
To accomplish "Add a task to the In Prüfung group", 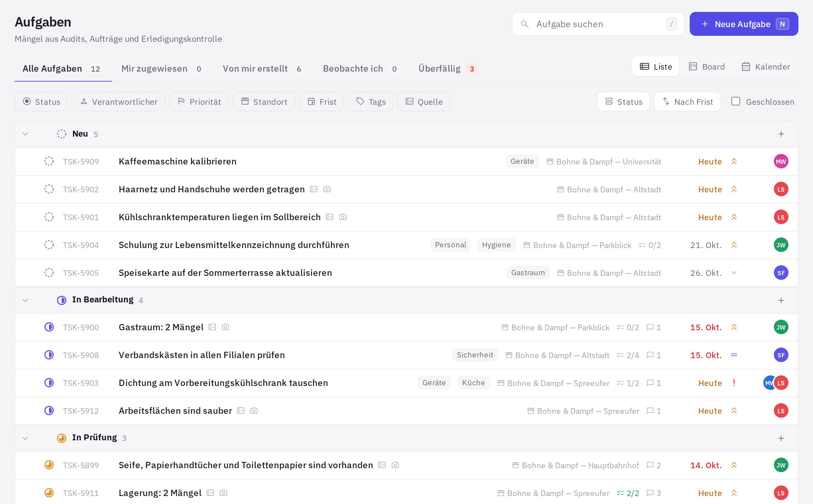I will [x=781, y=438].
